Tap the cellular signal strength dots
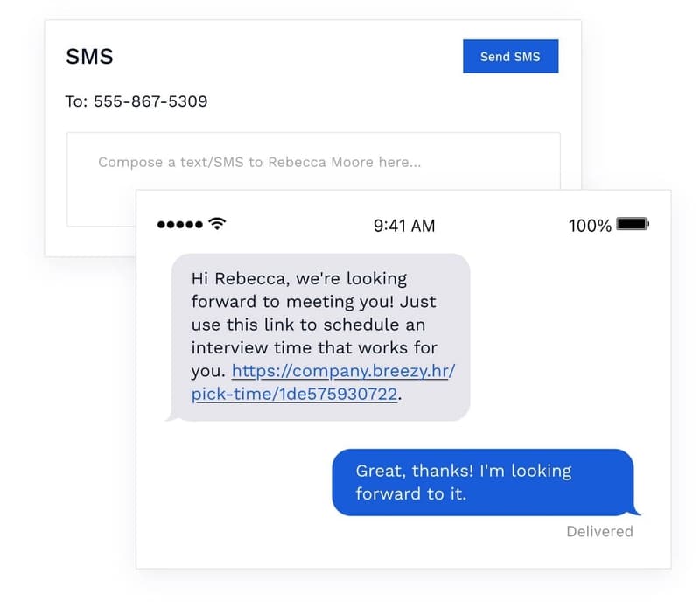This screenshot has height=608, width=700. coord(180,225)
